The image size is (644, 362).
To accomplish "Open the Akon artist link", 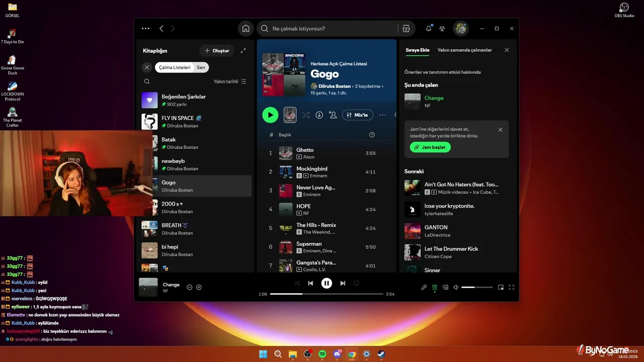I will 309,157.
